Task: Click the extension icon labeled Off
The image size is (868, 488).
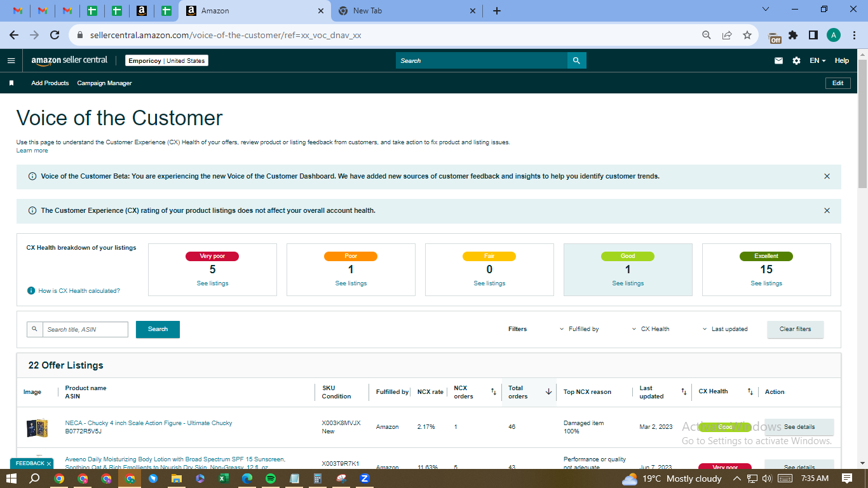Action: 774,37
